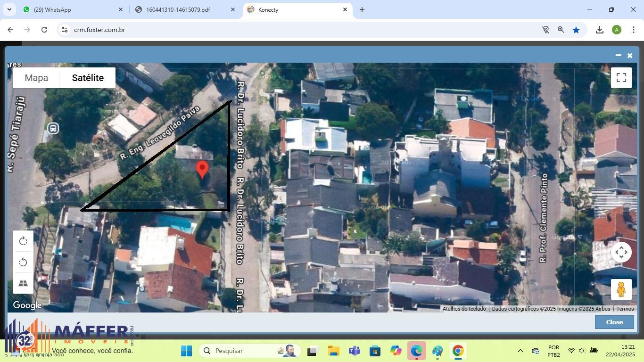Tilt the satellite map view
The image size is (644, 362).
click(23, 283)
